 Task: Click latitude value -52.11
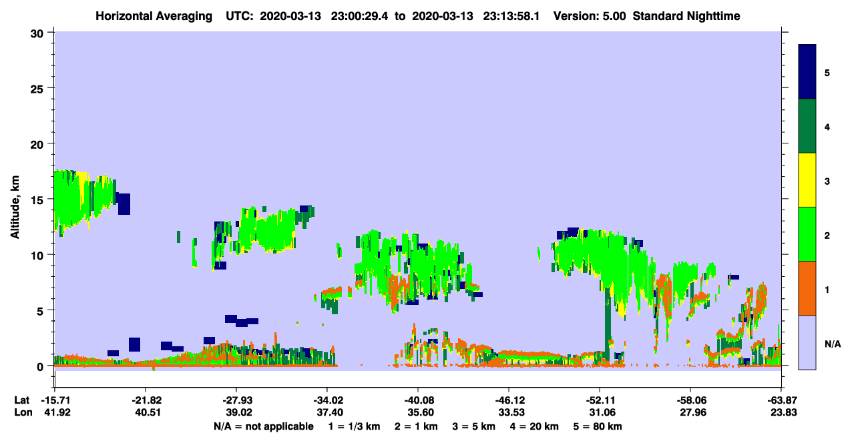[x=599, y=400]
